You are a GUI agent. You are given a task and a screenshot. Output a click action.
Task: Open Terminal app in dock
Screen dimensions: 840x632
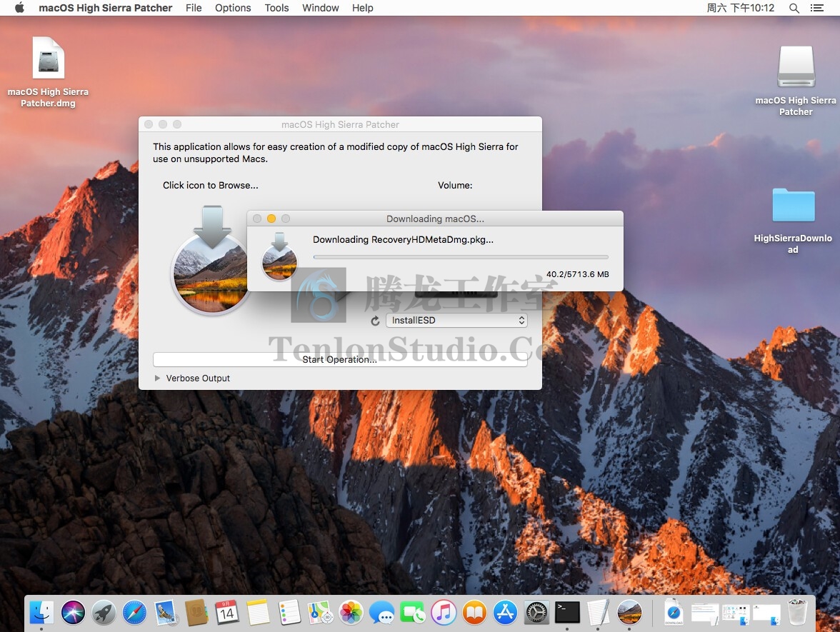pyautogui.click(x=567, y=612)
